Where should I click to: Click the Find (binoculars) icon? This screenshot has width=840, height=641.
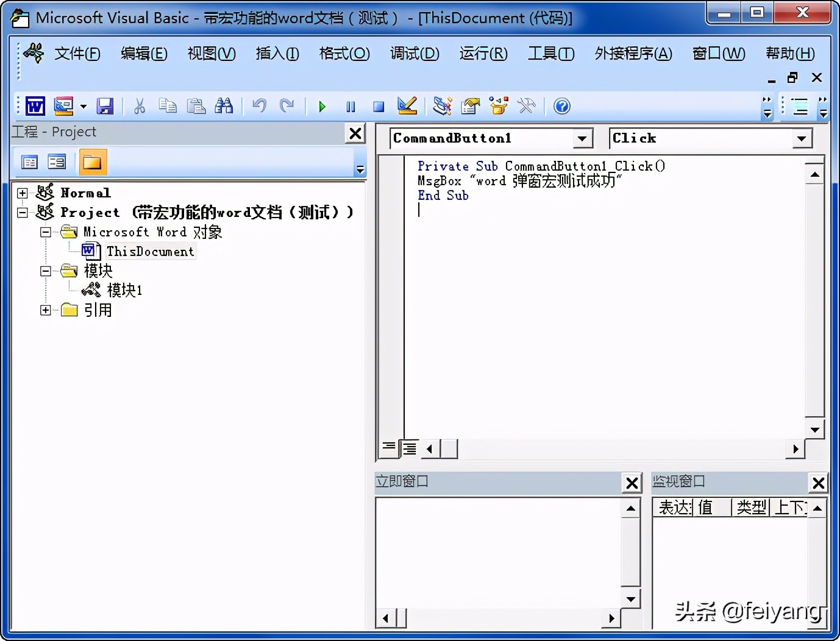224,105
